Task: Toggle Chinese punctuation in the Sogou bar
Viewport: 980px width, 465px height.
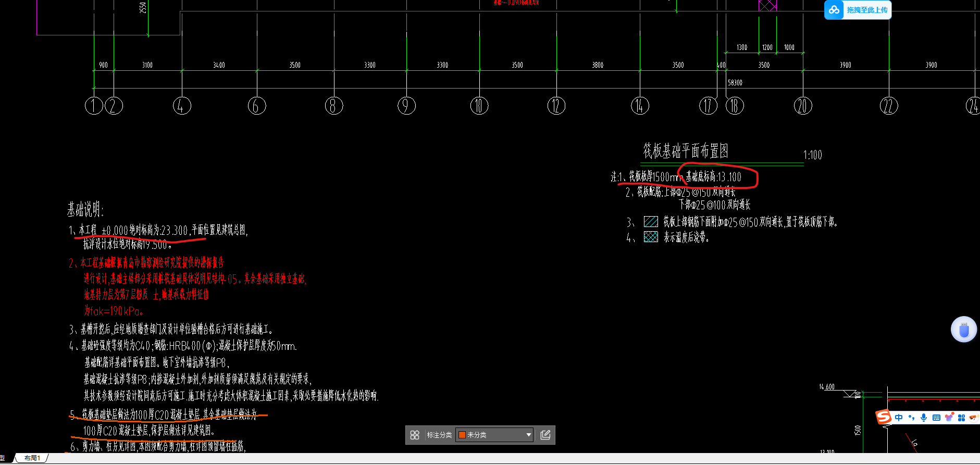Action: point(911,418)
